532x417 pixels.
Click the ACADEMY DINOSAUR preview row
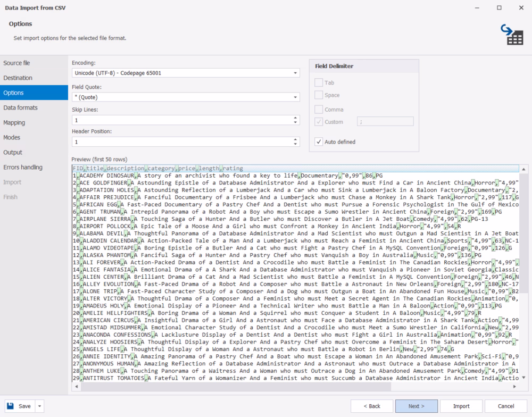pyautogui.click(x=295, y=176)
